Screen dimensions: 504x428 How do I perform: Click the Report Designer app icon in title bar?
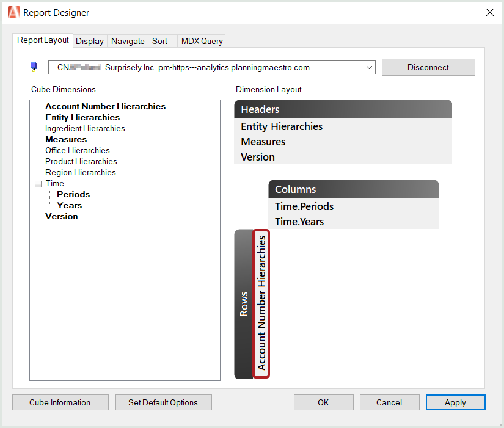click(14, 13)
